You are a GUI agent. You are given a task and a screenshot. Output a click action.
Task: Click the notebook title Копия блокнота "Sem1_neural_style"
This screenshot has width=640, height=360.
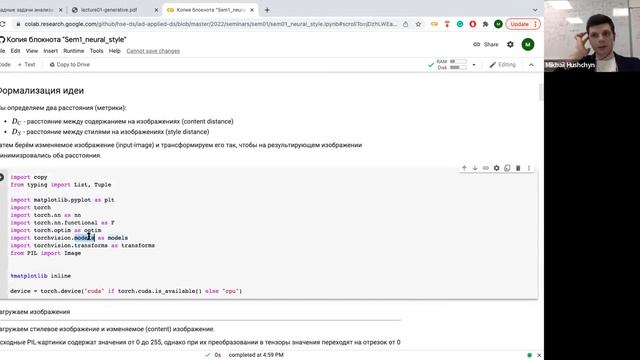66,40
